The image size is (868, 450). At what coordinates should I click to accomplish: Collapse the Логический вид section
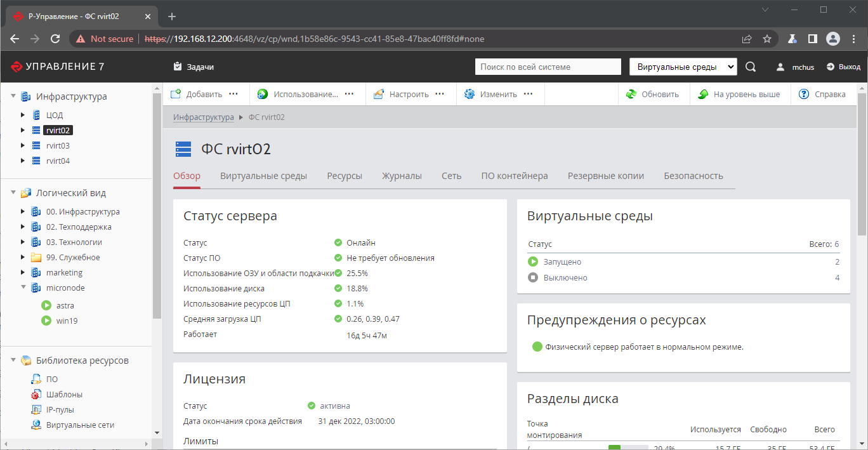13,192
